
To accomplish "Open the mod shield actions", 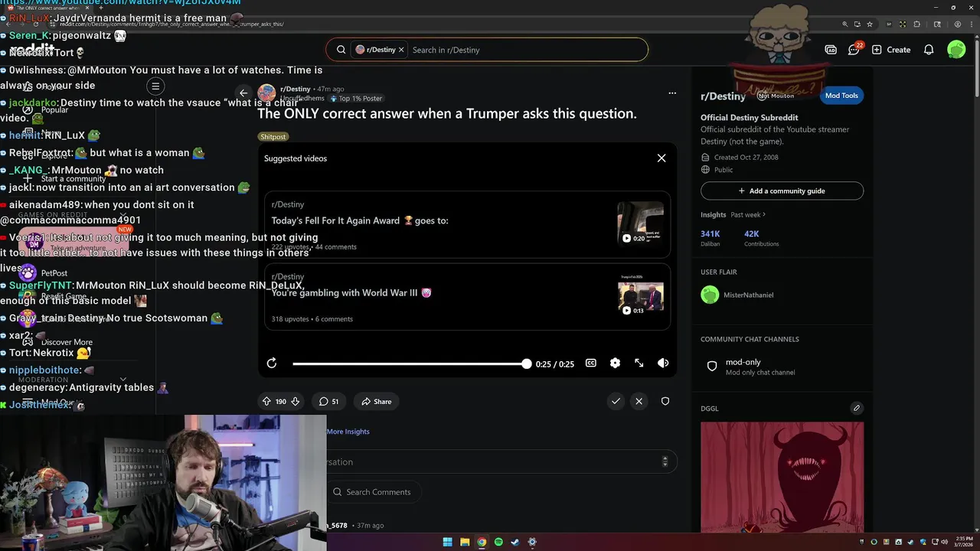I will pyautogui.click(x=665, y=402).
